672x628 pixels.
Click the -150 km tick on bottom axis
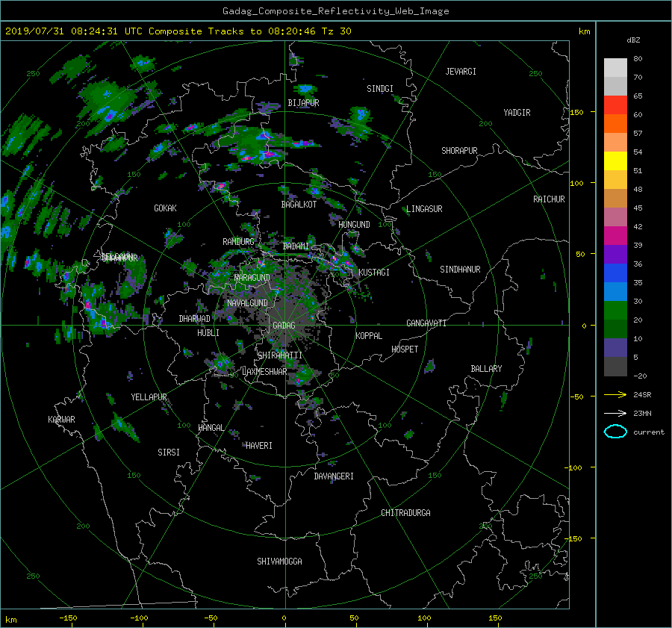[68, 618]
